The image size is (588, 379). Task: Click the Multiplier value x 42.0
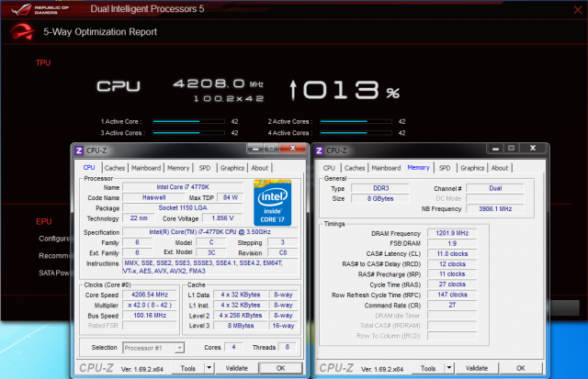(150, 306)
